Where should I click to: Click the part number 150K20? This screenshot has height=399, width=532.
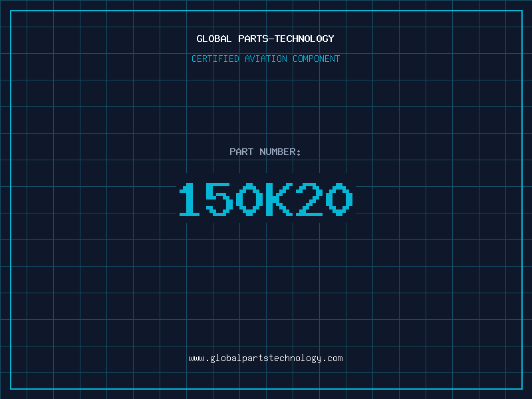[265, 199]
